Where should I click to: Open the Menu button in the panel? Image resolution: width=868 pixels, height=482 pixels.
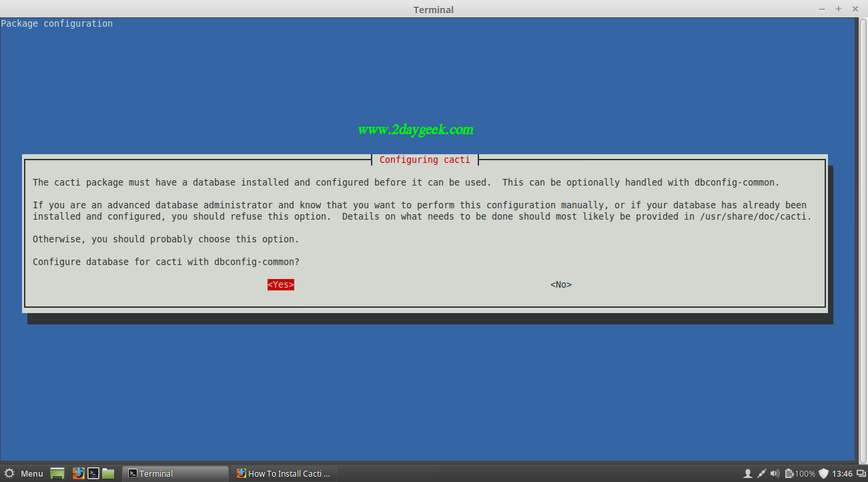pos(23,473)
